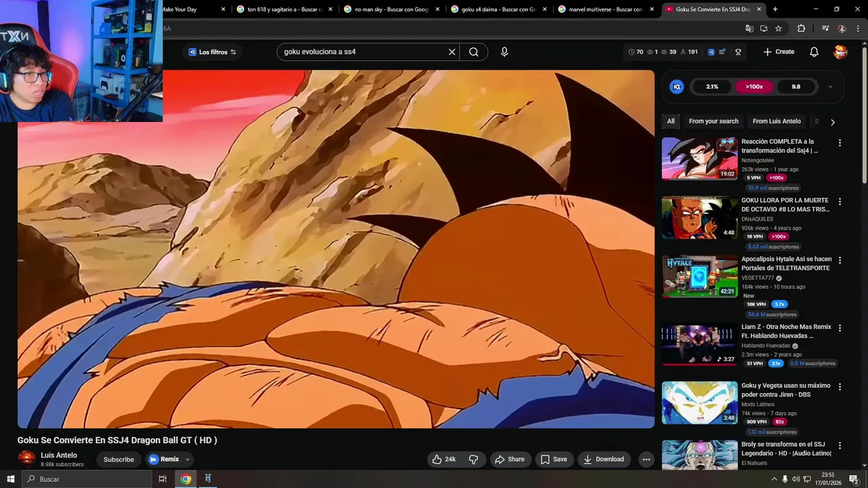868x488 pixels.
Task: Click the Create button
Action: 778,52
